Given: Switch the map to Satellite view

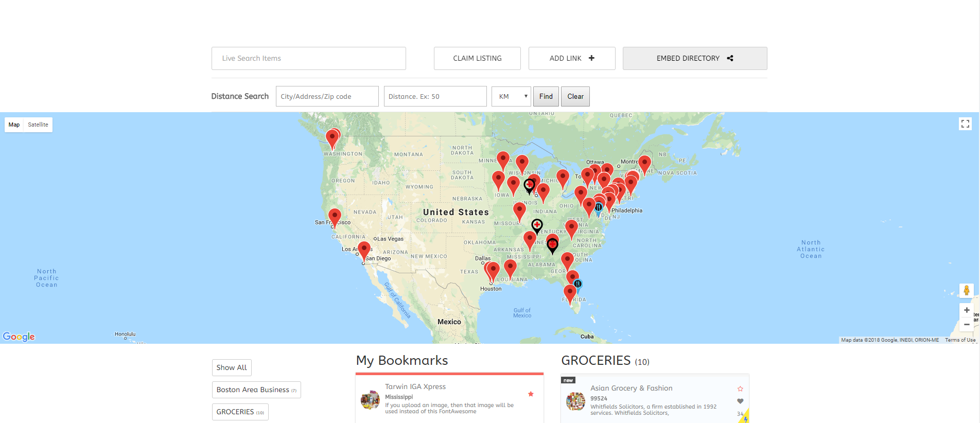Looking at the screenshot, I should pyautogui.click(x=38, y=125).
